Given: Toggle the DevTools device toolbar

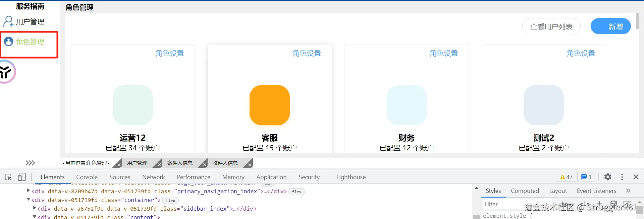Looking at the screenshot, I should [x=22, y=177].
